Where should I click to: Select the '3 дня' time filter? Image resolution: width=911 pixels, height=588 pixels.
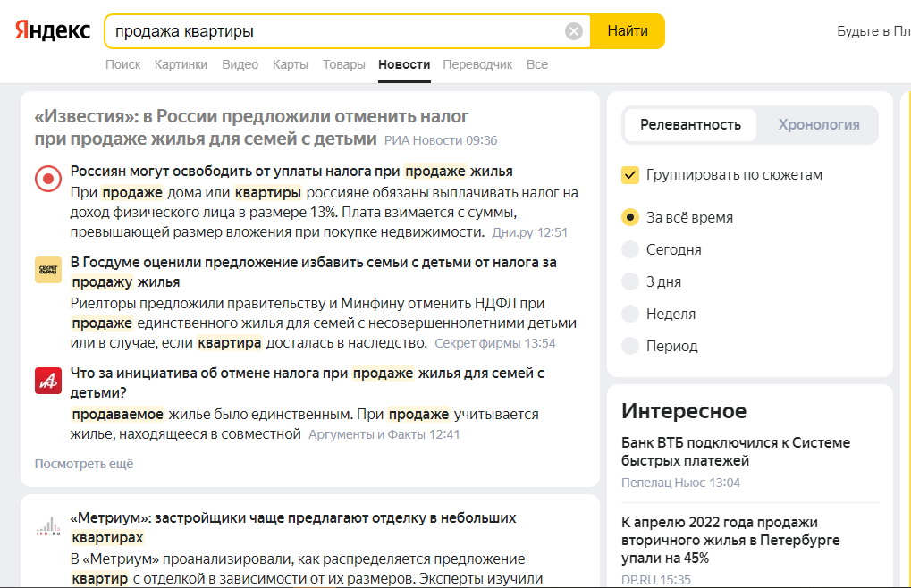pos(630,281)
